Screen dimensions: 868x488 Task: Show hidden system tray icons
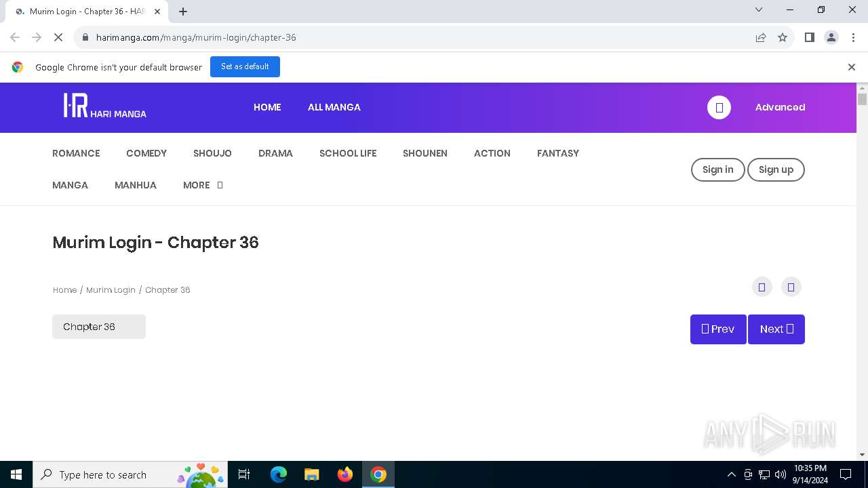click(x=731, y=474)
